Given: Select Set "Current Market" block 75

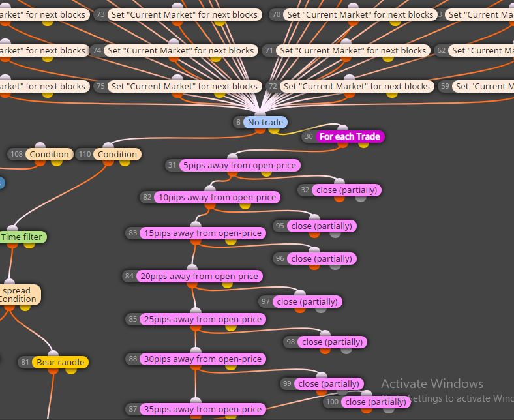Looking at the screenshot, I should (185, 87).
